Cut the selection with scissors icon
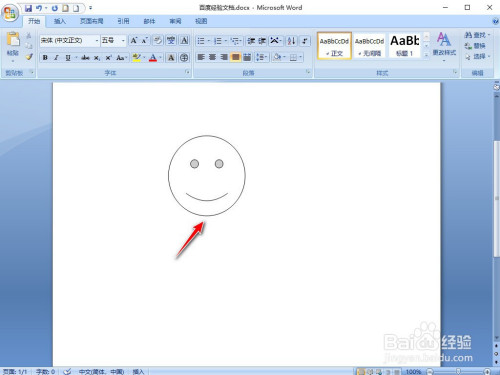 pyautogui.click(x=29, y=35)
